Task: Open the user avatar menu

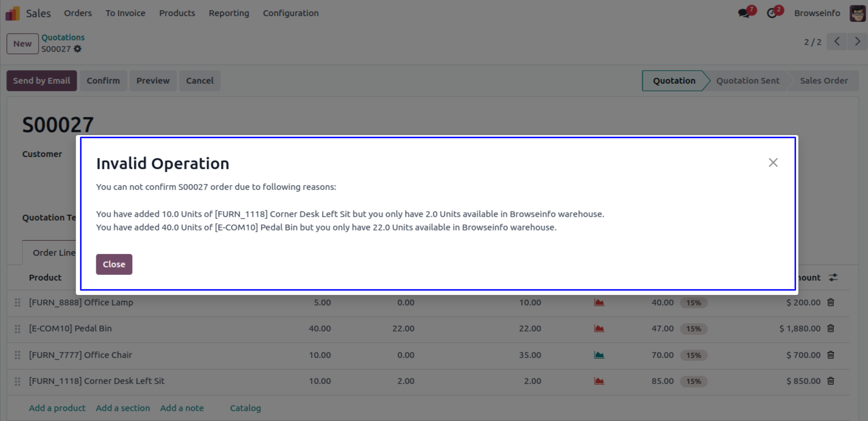Action: (x=857, y=13)
